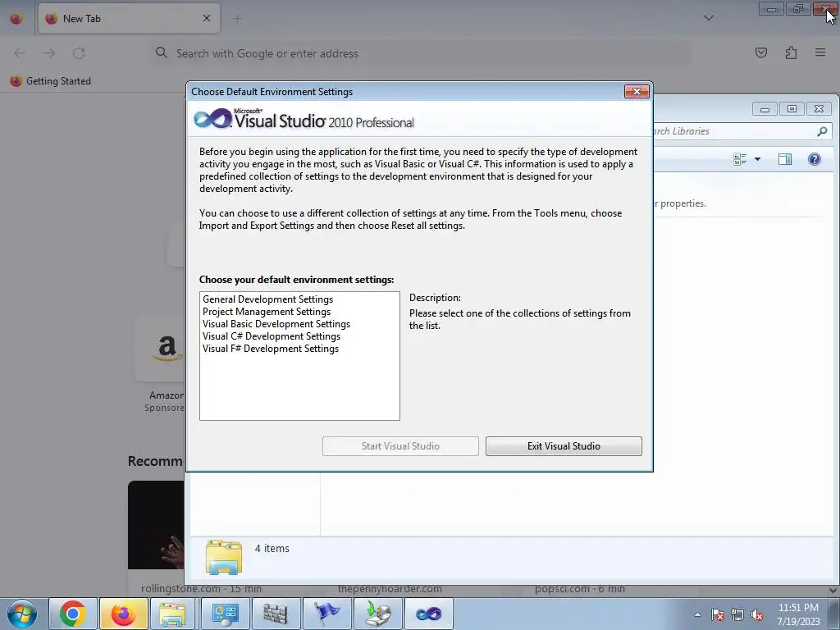Click the Exit Visual Studio button
Screen dimensions: 840x630
coord(564,446)
